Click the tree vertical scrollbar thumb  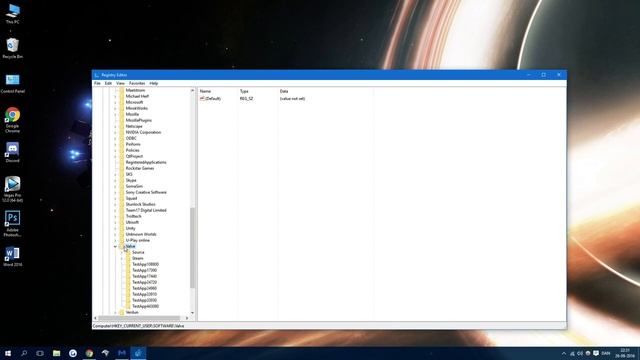click(x=192, y=247)
